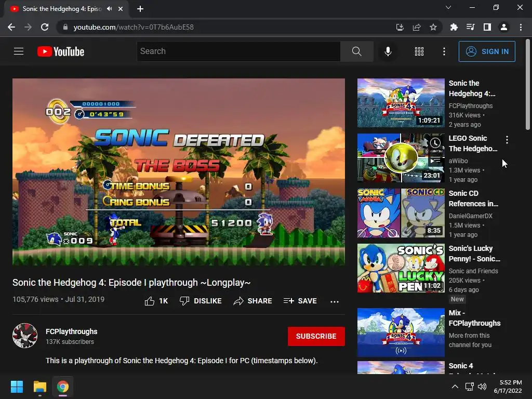Bookmark this tab with star
This screenshot has height=399, width=532.
click(433, 27)
